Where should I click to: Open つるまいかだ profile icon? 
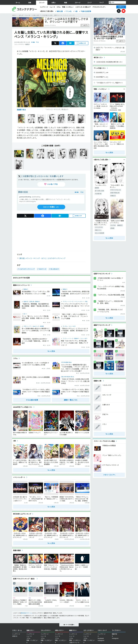click(x=97, y=388)
